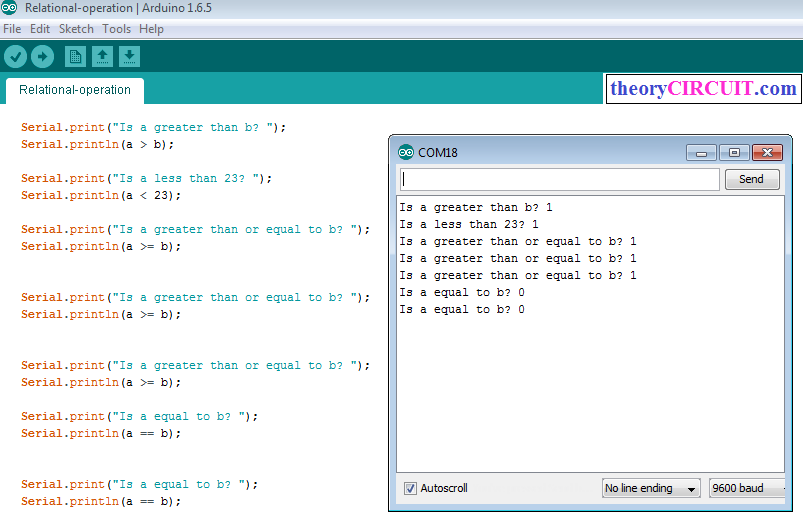
Task: Open the File menu
Action: click(12, 29)
